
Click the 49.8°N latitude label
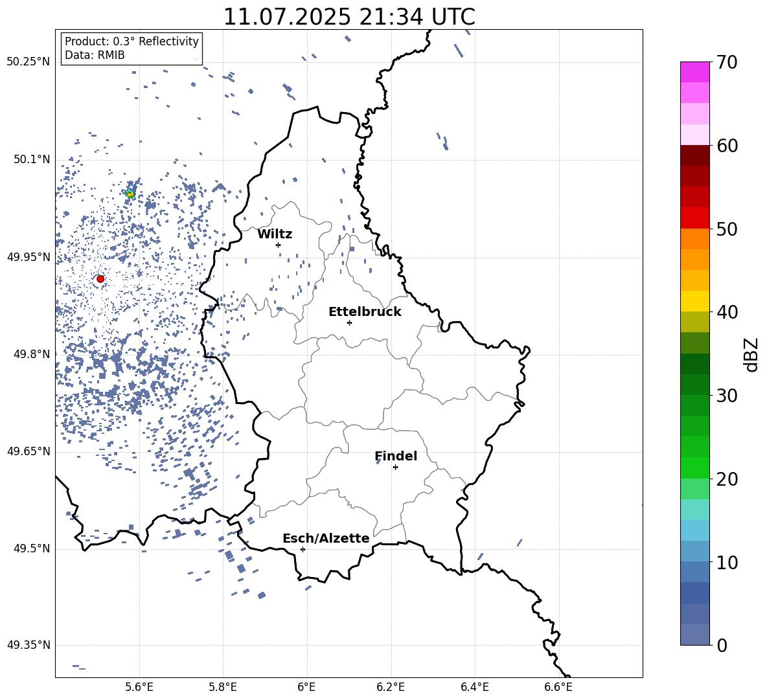pyautogui.click(x=31, y=354)
